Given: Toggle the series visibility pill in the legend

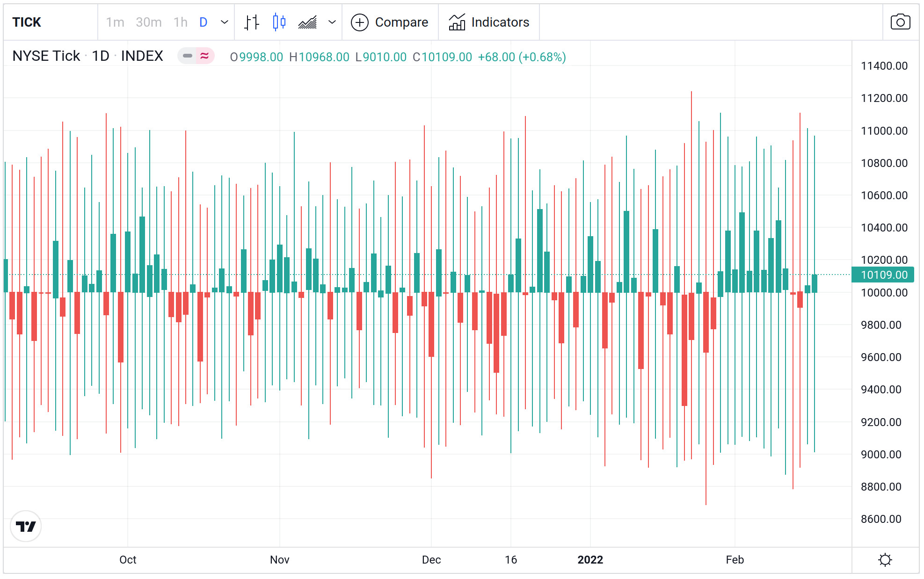Looking at the screenshot, I should click(188, 56).
